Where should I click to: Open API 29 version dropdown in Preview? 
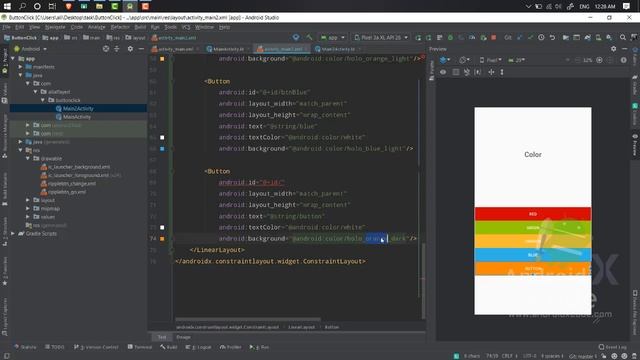517,60
